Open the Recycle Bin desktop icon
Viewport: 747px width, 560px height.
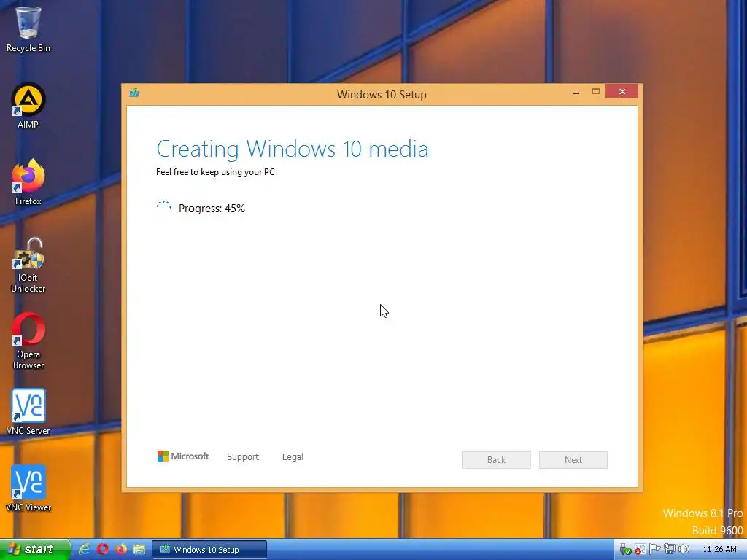(x=28, y=28)
